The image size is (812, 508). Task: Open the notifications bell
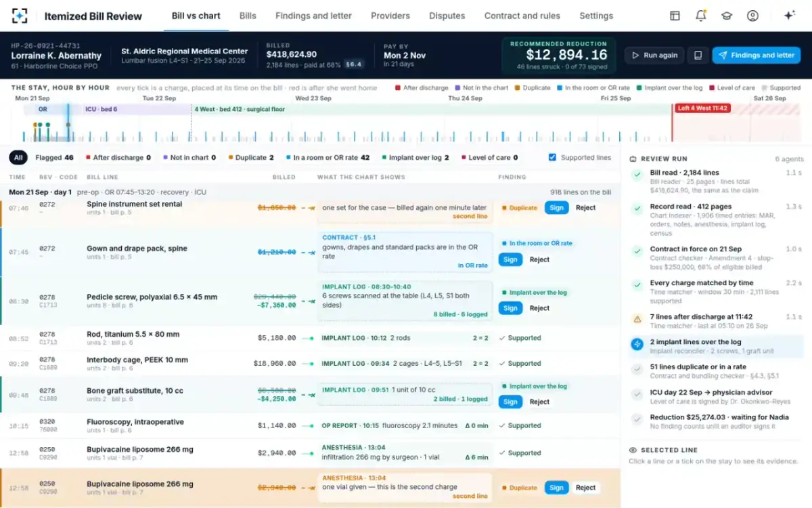pyautogui.click(x=701, y=16)
